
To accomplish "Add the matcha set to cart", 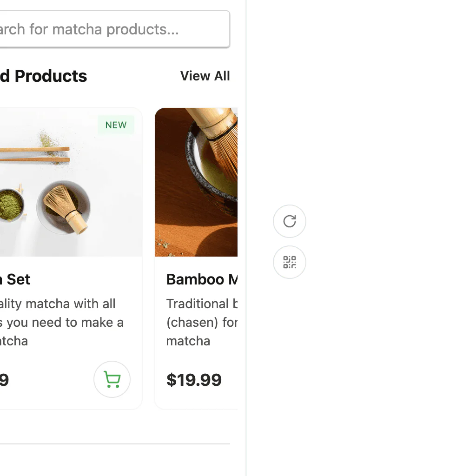I will pos(112,379).
